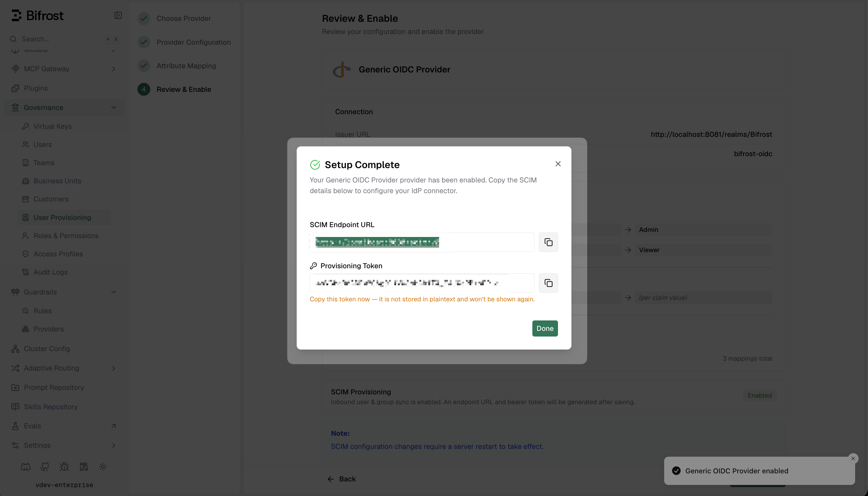Image resolution: width=868 pixels, height=496 pixels.
Task: Click the Generic OIDC Provider logo
Action: [341, 69]
